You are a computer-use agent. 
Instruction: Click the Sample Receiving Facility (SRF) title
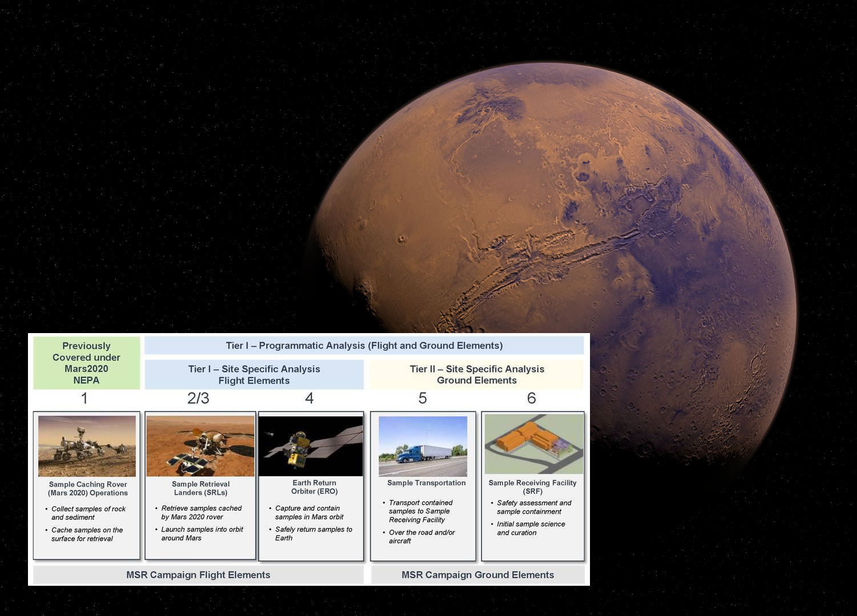(532, 487)
